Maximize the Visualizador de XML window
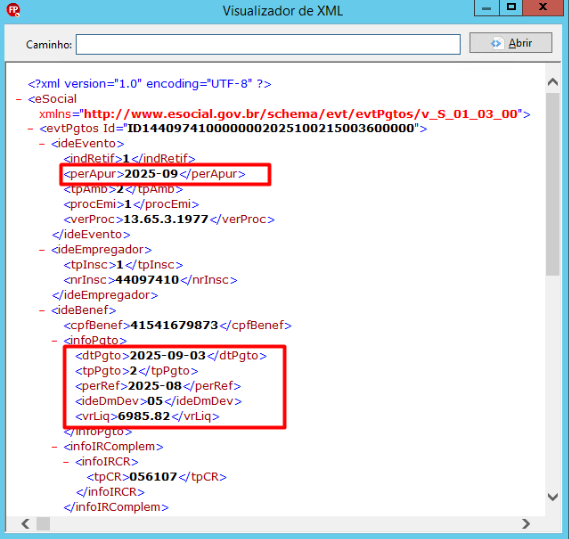The image size is (569, 539). click(x=511, y=7)
